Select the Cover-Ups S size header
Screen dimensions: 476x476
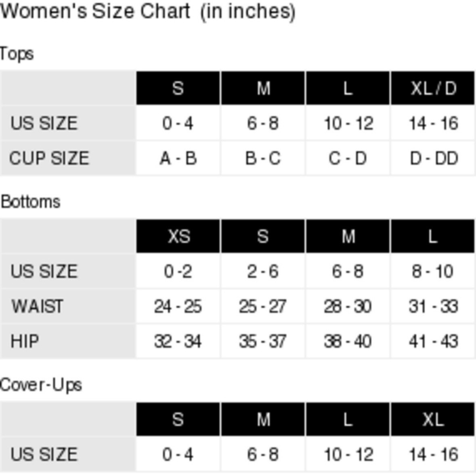click(178, 419)
